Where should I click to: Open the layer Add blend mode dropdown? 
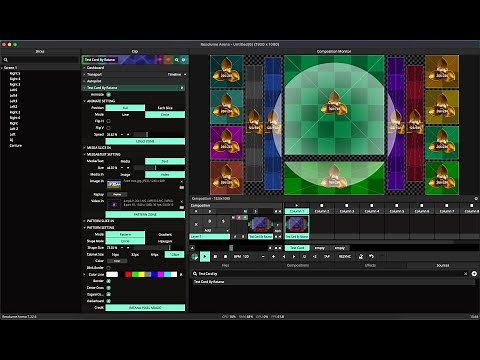click(x=216, y=230)
